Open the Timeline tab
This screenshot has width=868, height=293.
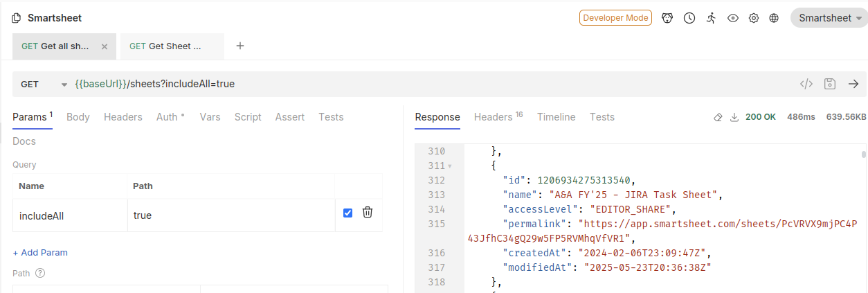click(557, 117)
